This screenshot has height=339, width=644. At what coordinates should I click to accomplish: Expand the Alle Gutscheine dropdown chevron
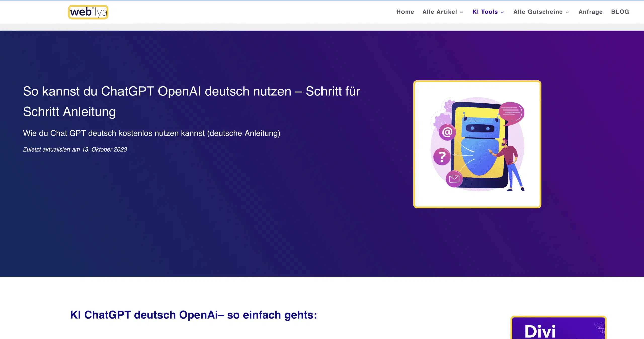pyautogui.click(x=567, y=12)
